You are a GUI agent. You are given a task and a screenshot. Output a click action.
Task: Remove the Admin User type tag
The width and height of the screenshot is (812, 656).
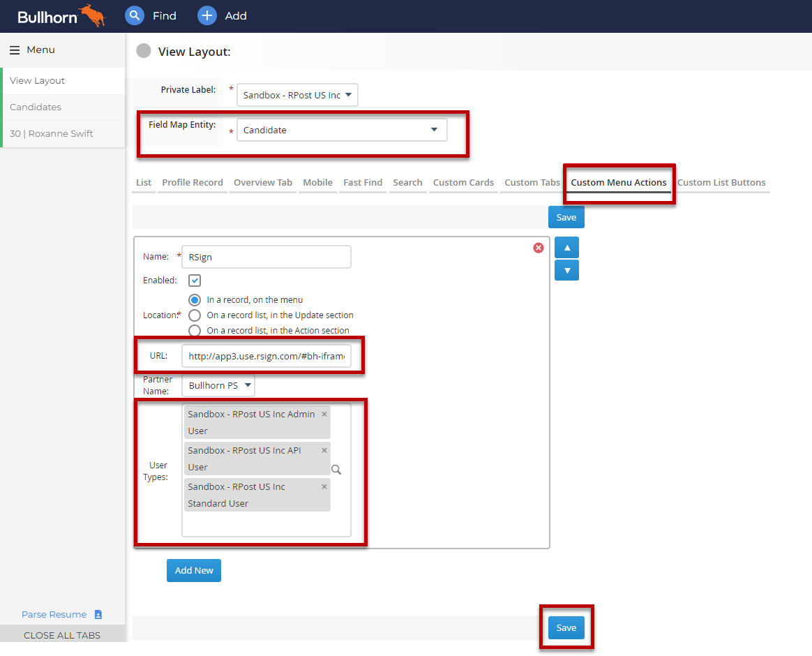[324, 414]
